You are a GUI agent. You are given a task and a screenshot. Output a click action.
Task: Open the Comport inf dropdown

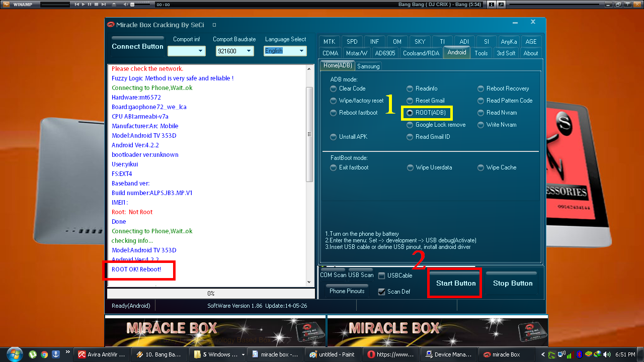point(186,51)
